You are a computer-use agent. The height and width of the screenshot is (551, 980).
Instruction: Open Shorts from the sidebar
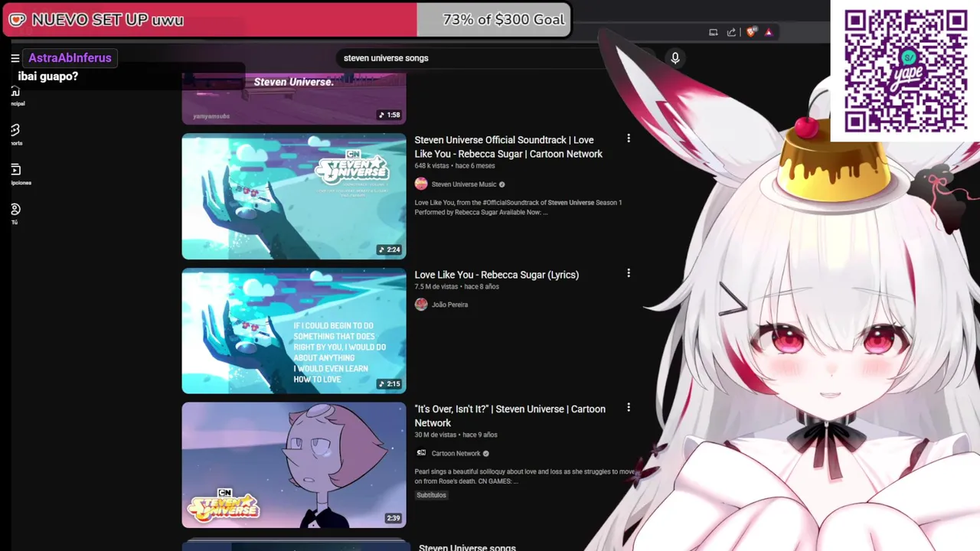[x=15, y=130]
